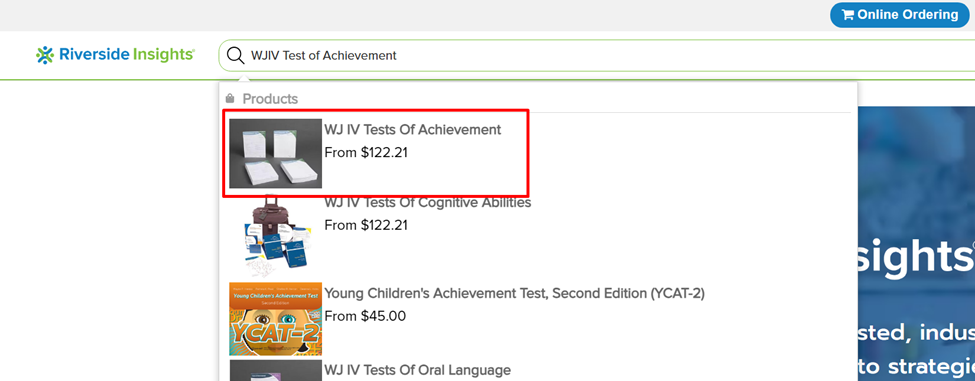Open the Online Ordering button
Viewport: 975px width, 381px height.
(x=900, y=14)
